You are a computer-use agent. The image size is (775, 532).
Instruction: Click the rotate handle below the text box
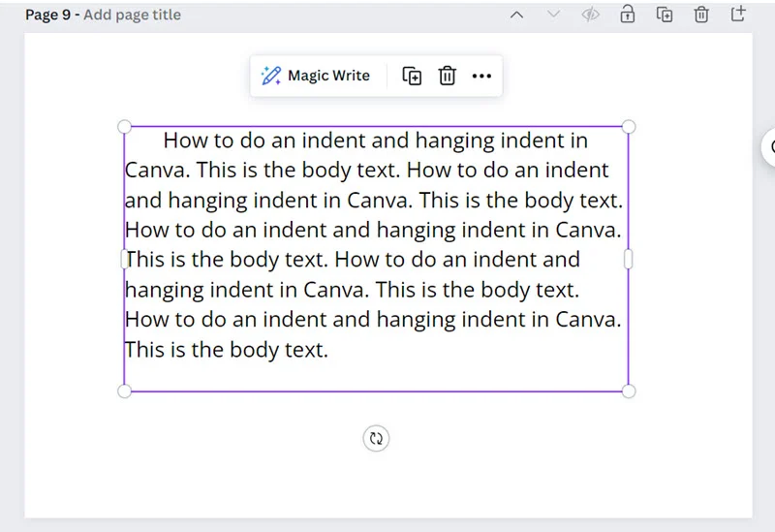click(x=376, y=438)
